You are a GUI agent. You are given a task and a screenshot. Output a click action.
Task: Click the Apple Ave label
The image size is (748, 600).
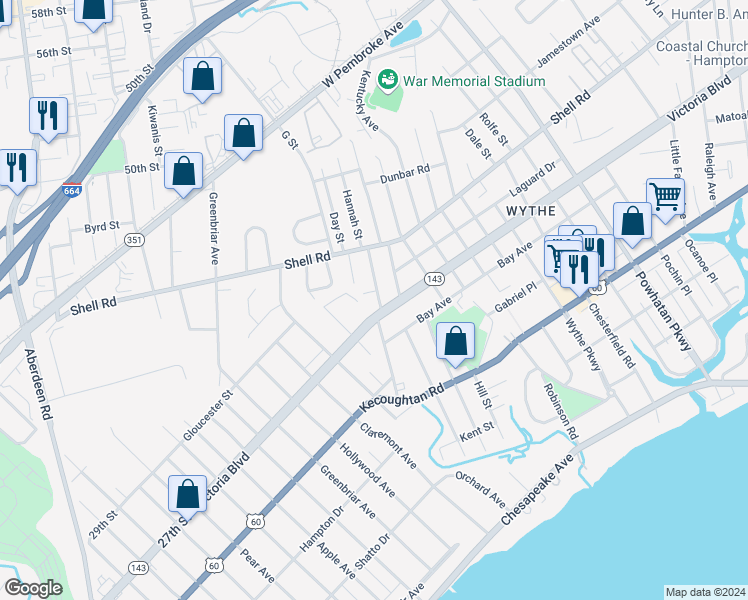336,560
